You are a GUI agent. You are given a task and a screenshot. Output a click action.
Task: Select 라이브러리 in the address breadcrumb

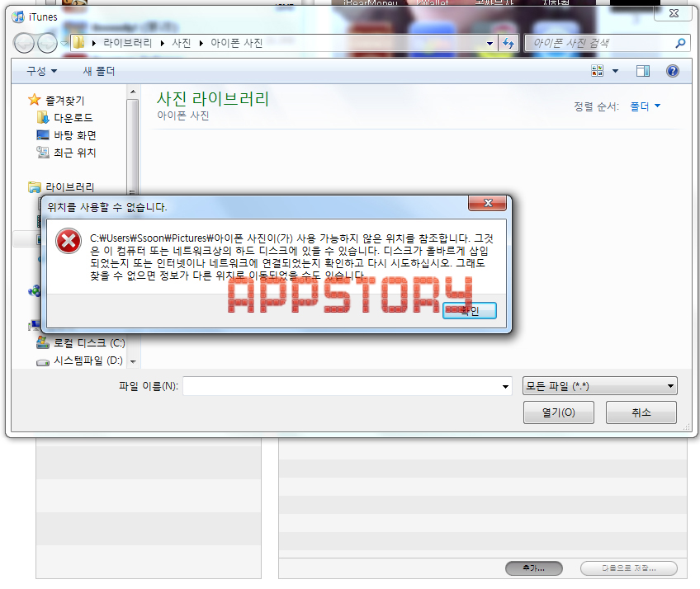click(127, 43)
